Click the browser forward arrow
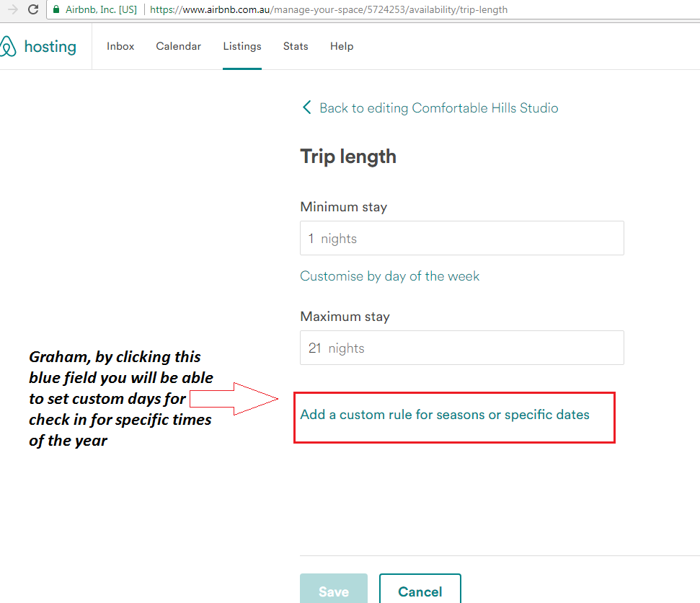 pos(12,9)
